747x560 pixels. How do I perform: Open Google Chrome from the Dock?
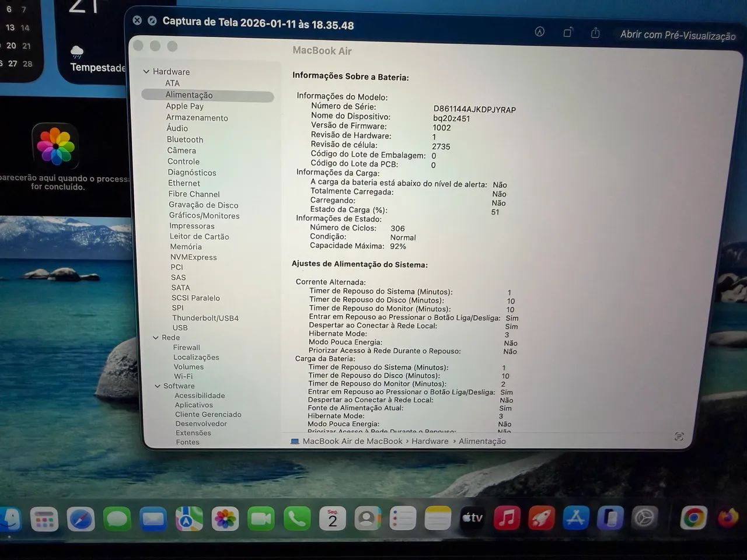click(692, 518)
